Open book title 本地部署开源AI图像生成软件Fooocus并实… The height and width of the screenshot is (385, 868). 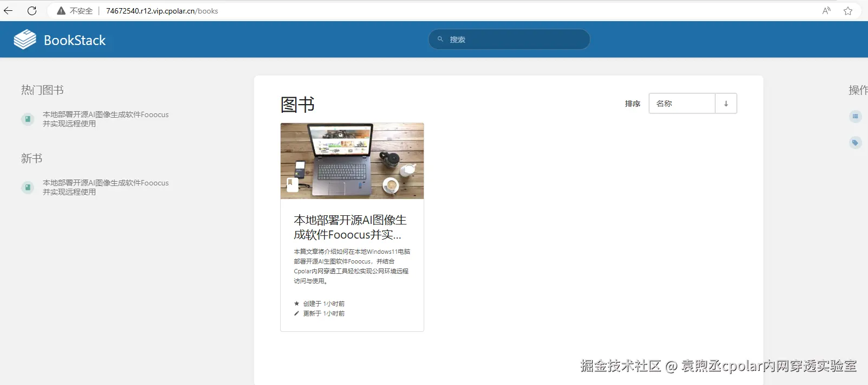(x=350, y=227)
